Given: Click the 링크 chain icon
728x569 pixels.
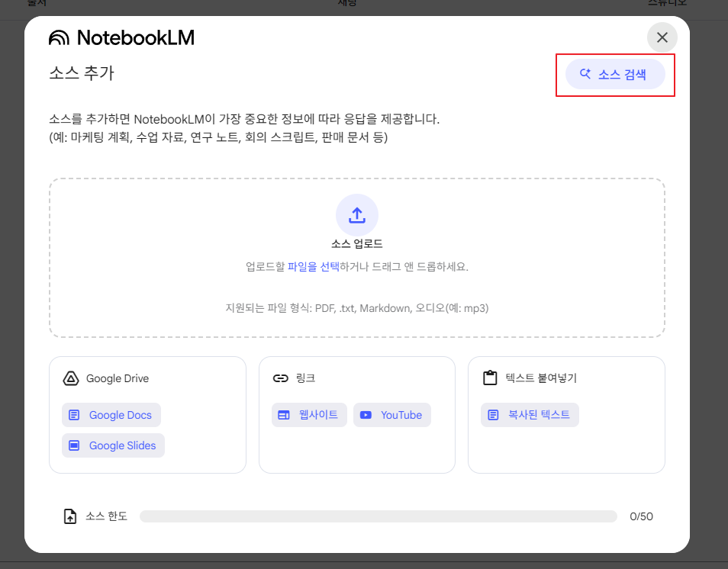Looking at the screenshot, I should pyautogui.click(x=280, y=378).
